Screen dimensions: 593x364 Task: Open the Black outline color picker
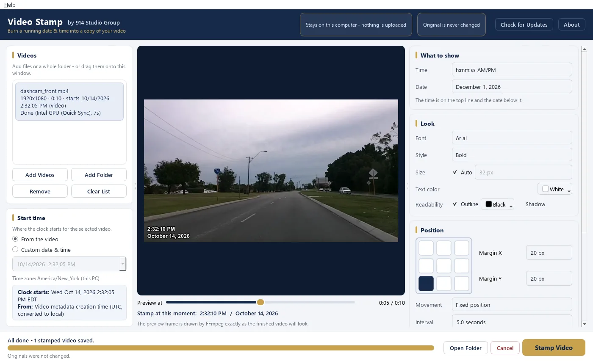tap(497, 204)
